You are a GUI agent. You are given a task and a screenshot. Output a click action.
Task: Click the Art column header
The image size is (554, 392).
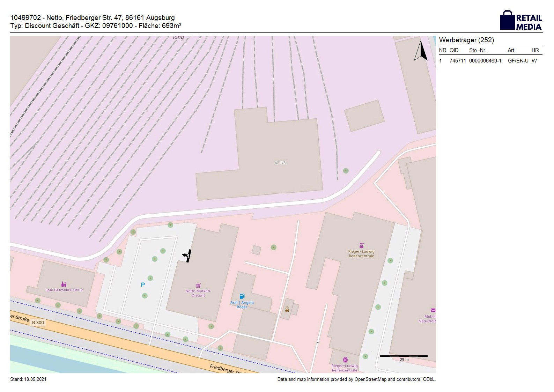point(511,50)
